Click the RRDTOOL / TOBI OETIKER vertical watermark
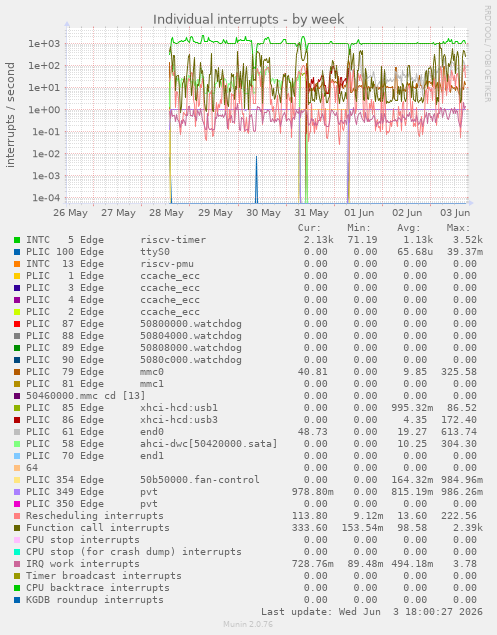This screenshot has height=635, width=497. point(488,53)
